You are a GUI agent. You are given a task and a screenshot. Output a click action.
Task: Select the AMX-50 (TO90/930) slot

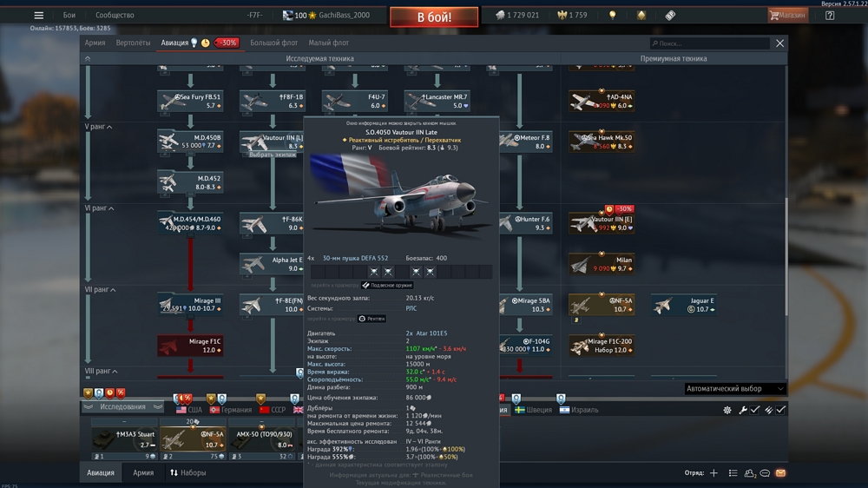click(263, 439)
